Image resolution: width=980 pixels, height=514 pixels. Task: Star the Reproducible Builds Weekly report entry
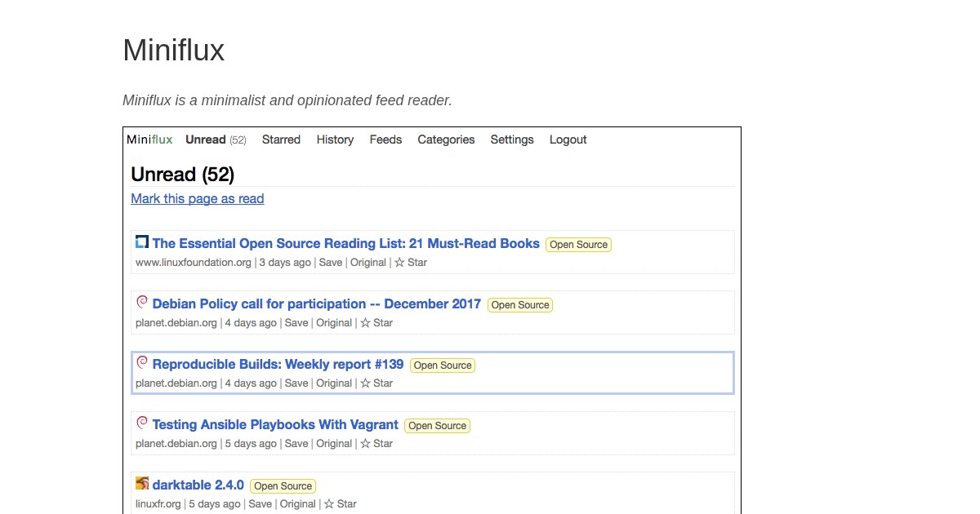[376, 383]
